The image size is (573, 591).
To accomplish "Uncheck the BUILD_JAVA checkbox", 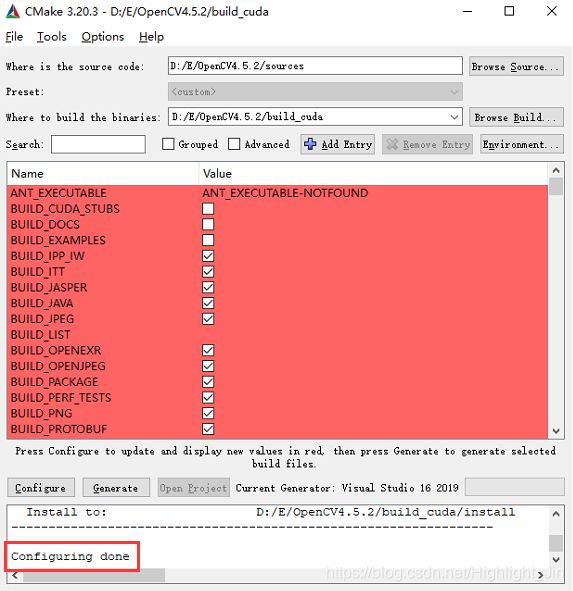I will point(208,303).
